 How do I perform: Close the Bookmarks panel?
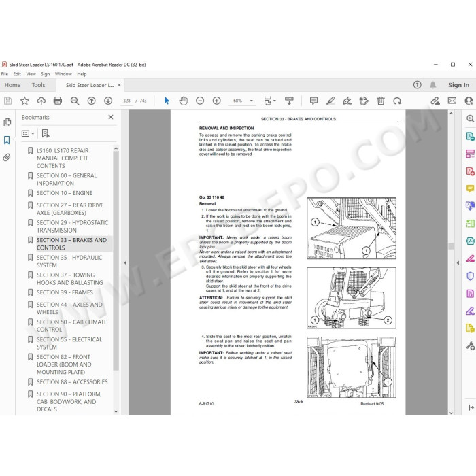pyautogui.click(x=111, y=117)
